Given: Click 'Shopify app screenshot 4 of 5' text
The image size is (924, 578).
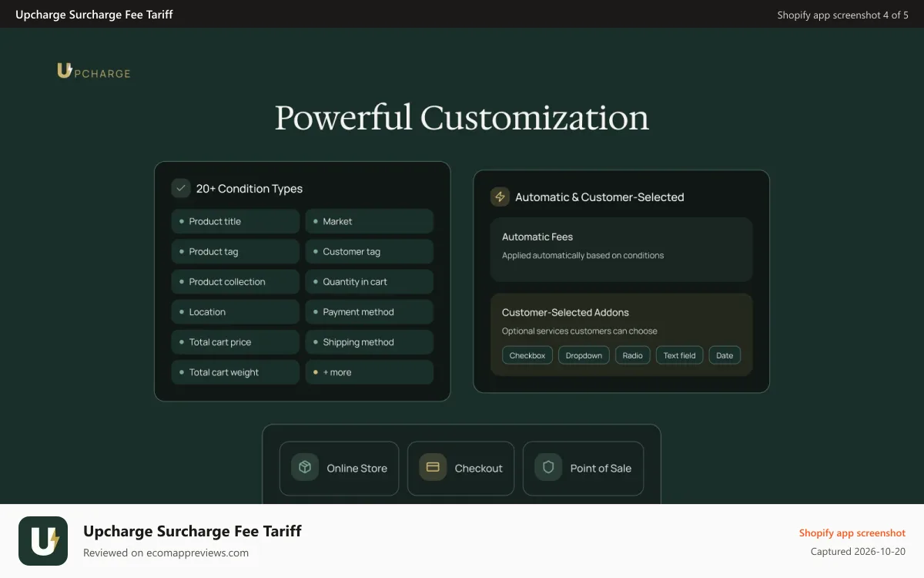Looking at the screenshot, I should pos(843,15).
